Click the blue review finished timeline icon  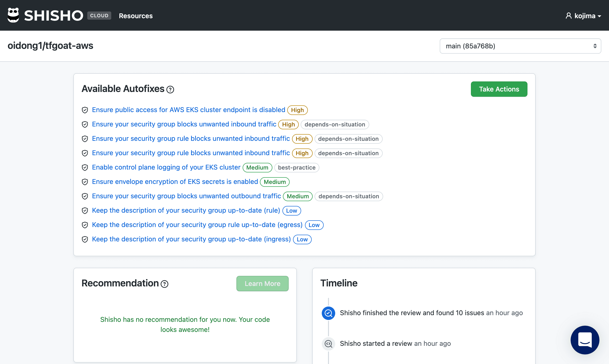(x=328, y=313)
